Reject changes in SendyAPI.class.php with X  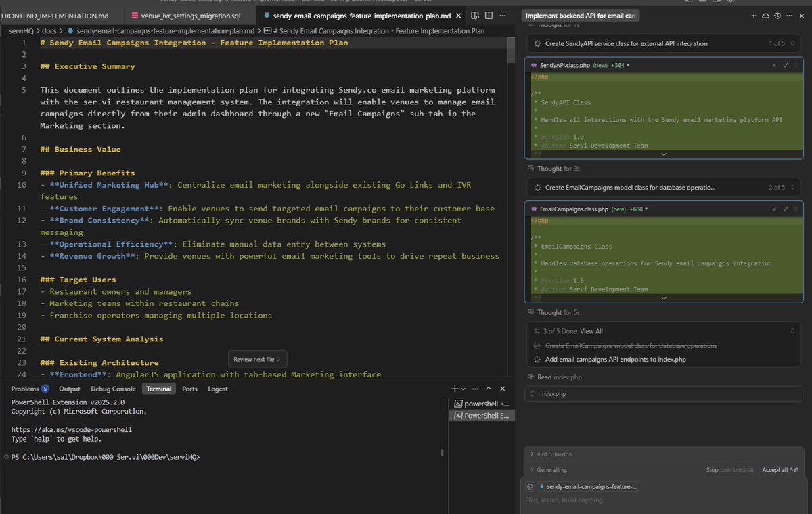[775, 65]
